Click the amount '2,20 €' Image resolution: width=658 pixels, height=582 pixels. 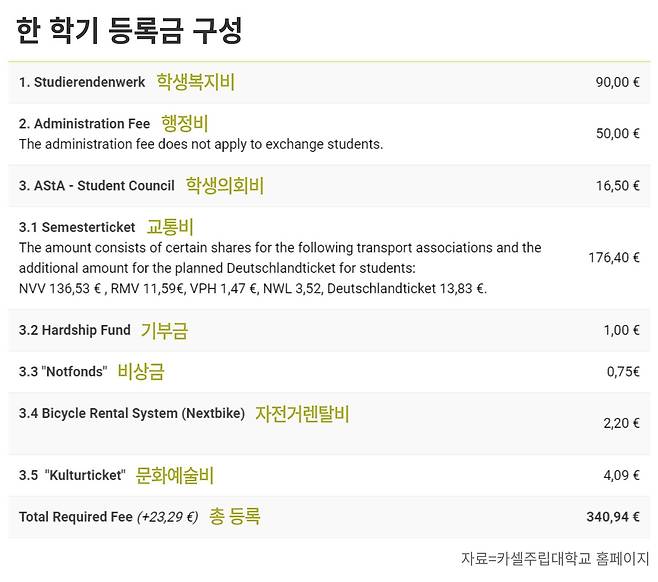point(621,423)
